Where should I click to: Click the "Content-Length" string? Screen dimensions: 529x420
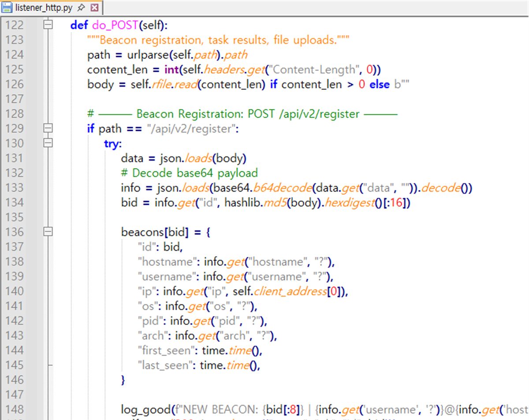click(314, 70)
